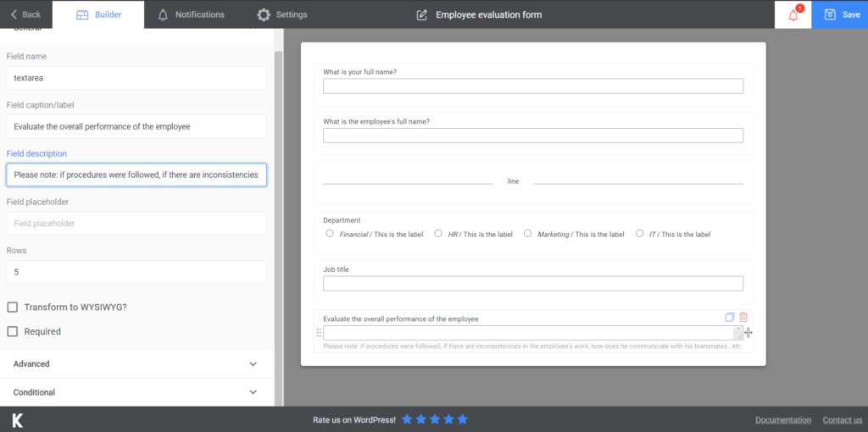Click the Department field label

342,220
